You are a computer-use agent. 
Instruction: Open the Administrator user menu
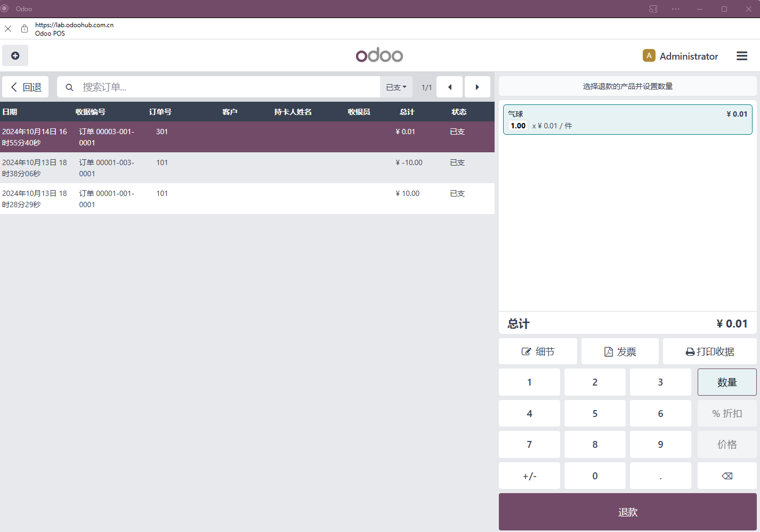681,56
